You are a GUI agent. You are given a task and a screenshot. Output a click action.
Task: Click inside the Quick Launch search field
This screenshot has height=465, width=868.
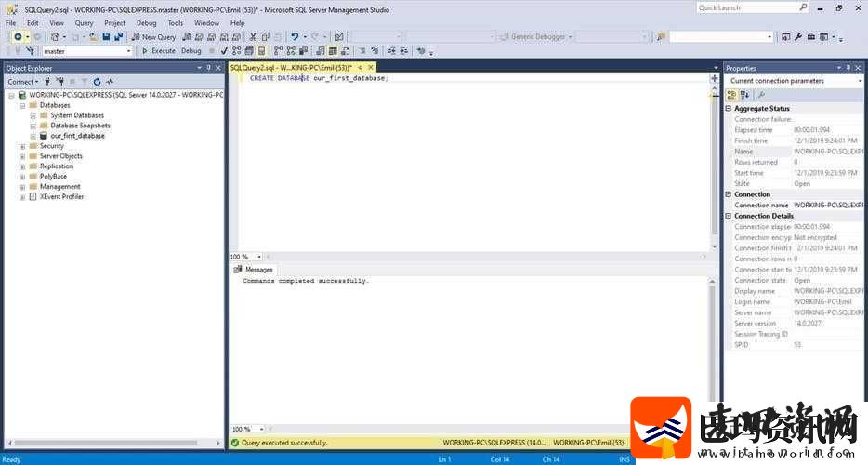pos(746,7)
